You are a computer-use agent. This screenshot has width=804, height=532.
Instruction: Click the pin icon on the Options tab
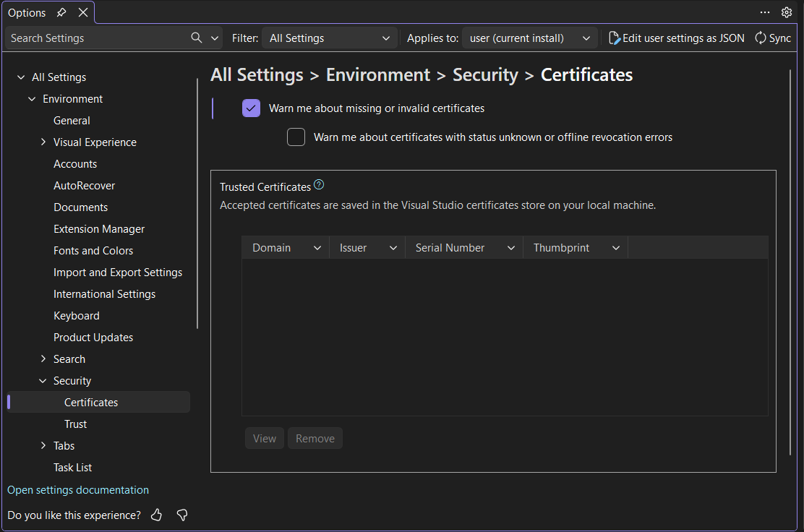pyautogui.click(x=61, y=12)
